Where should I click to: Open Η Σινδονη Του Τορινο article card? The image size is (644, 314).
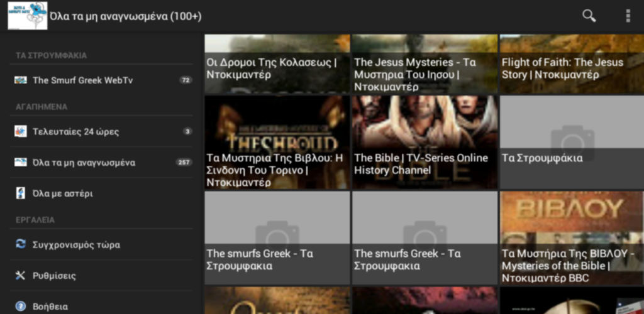point(277,143)
